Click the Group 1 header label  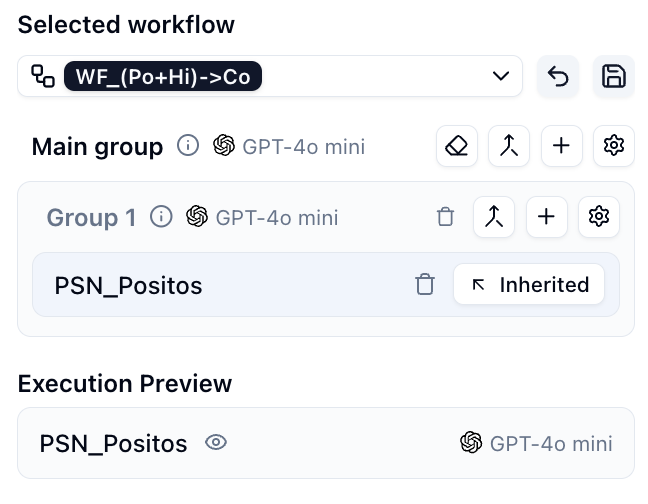[x=91, y=217]
